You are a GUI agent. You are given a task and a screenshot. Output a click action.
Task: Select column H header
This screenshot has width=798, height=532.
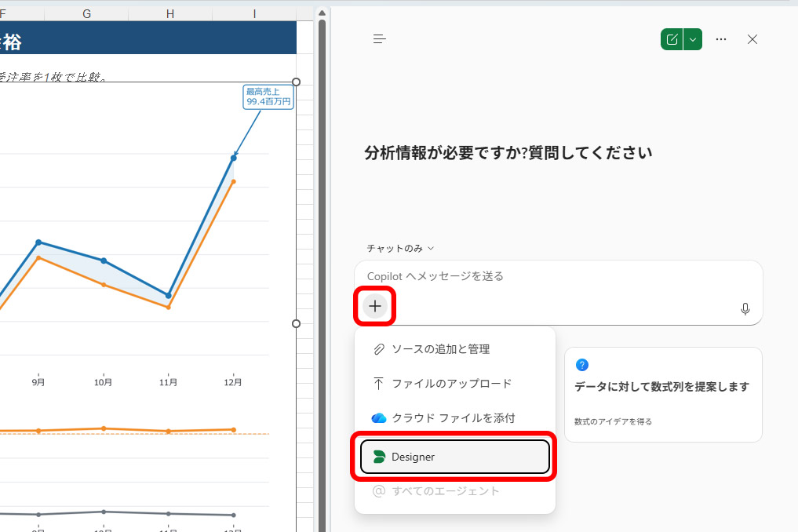click(x=170, y=14)
